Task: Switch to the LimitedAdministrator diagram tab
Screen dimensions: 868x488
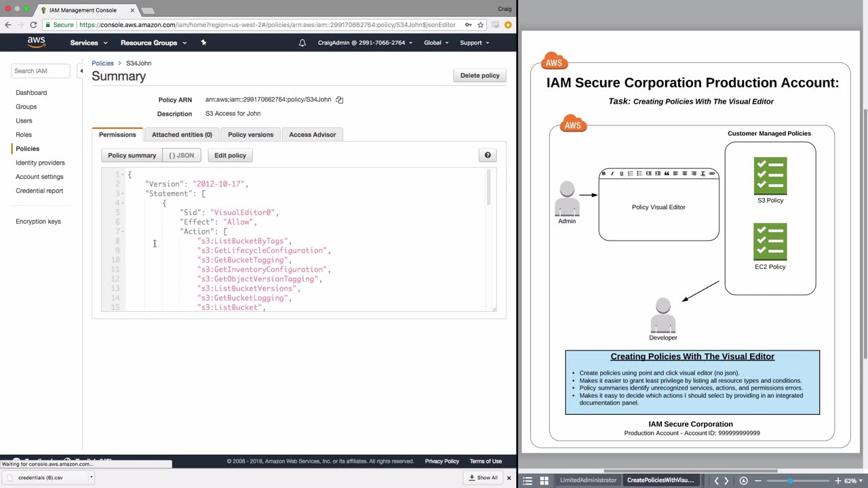Action: coord(588,481)
